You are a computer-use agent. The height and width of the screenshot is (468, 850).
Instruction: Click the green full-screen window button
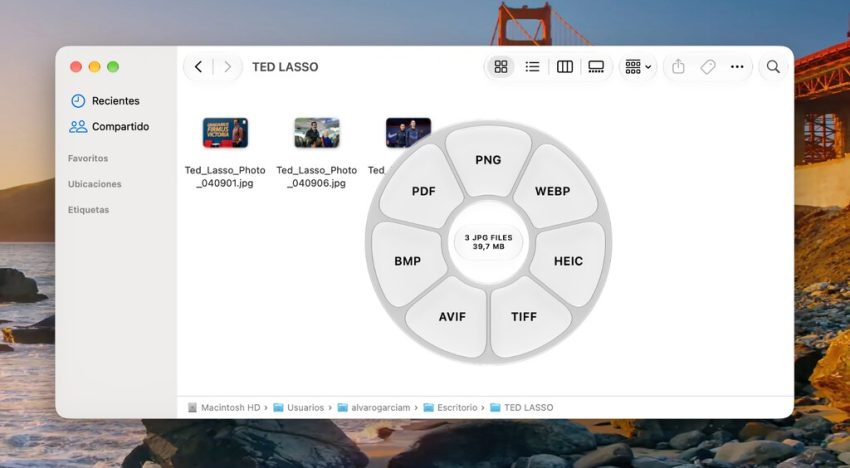(113, 67)
